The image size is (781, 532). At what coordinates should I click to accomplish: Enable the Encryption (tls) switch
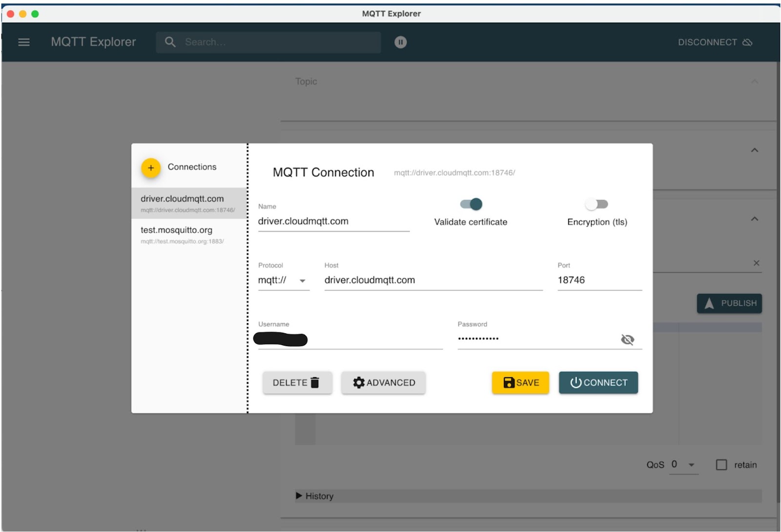coord(596,204)
